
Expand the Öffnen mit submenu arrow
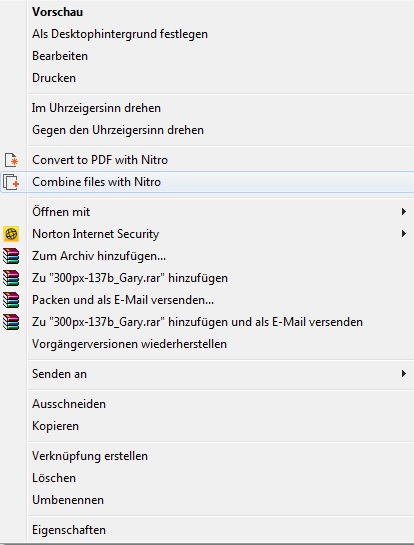pos(404,212)
